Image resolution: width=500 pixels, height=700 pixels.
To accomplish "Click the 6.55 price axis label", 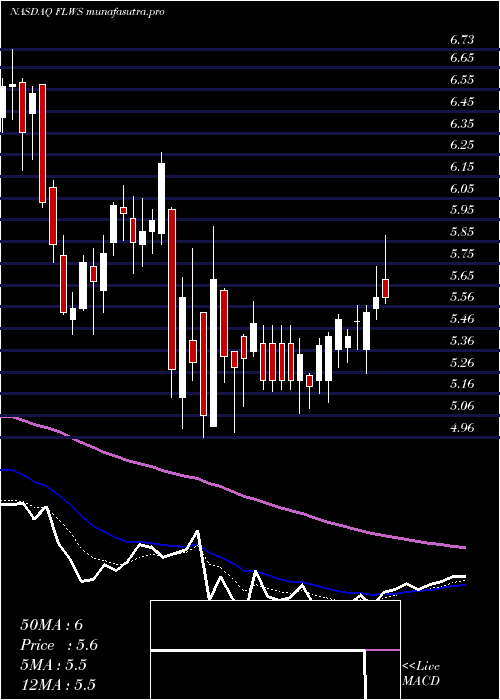I will (462, 79).
